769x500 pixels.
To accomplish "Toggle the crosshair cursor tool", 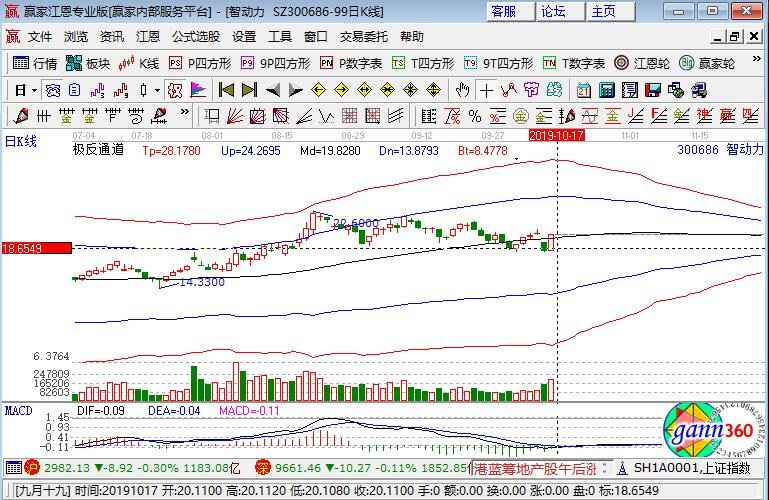I will [x=486, y=90].
